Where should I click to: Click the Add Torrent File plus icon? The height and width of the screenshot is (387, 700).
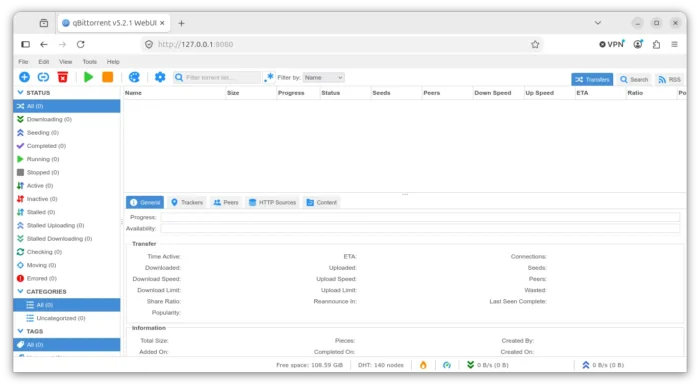[x=24, y=77]
